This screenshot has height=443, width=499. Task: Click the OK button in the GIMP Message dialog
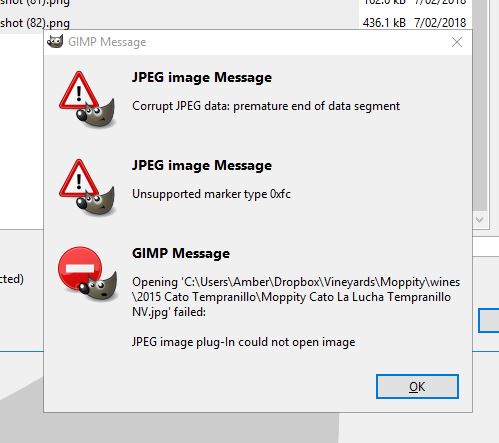coord(417,386)
